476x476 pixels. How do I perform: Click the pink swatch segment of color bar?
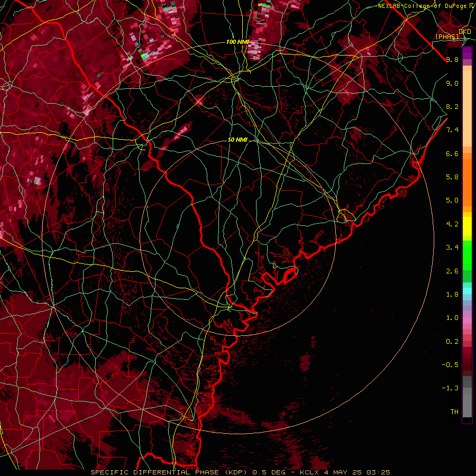[x=467, y=321]
